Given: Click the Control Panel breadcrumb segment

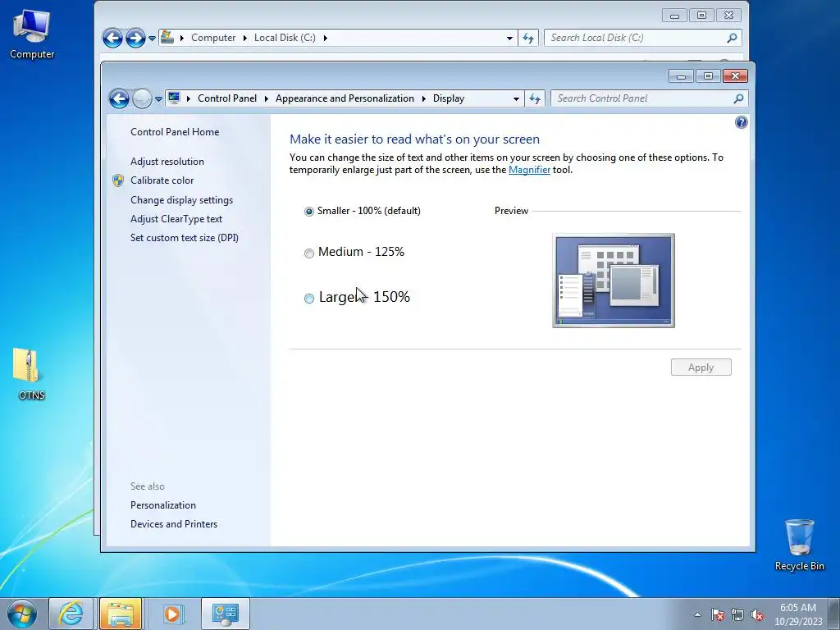Looking at the screenshot, I should click(x=227, y=98).
